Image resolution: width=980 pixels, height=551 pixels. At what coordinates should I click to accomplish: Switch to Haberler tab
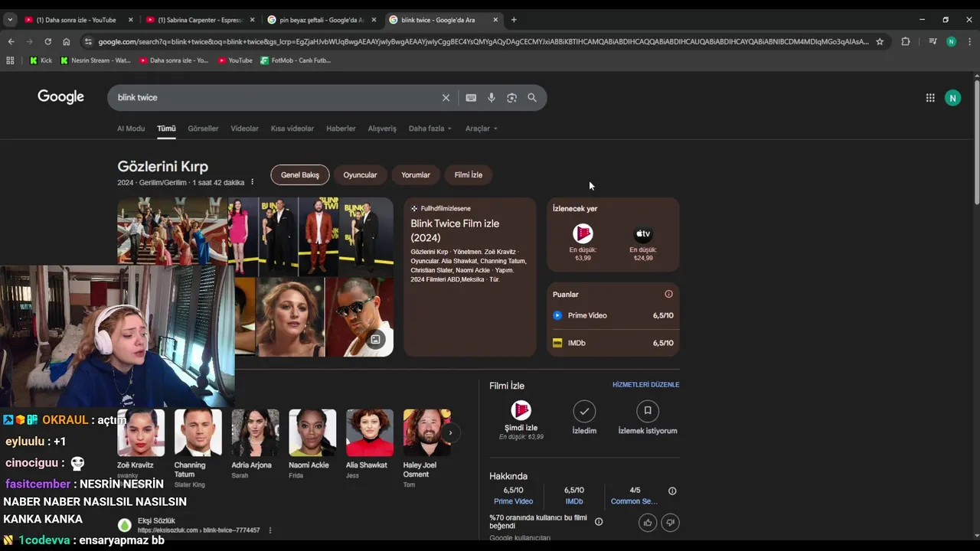point(341,129)
